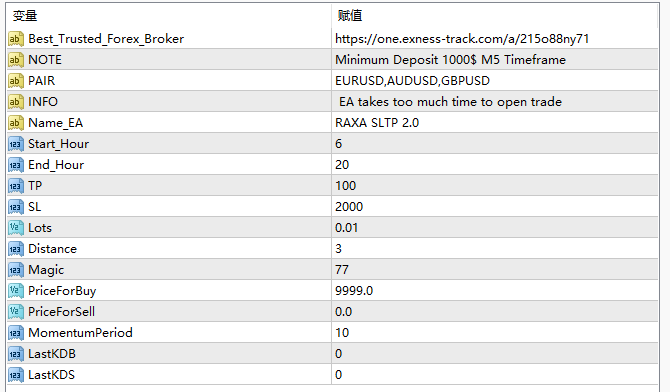Click the ab icon next to Name_EA

pos(15,123)
